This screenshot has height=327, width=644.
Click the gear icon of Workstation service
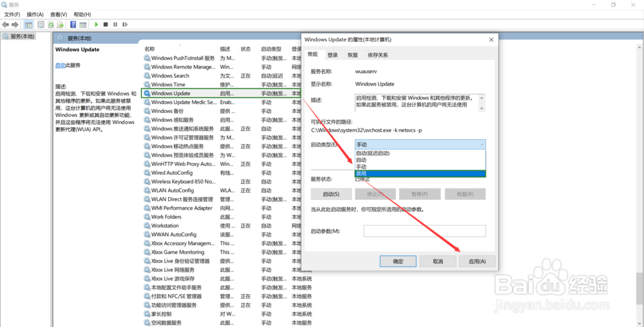[147, 226]
